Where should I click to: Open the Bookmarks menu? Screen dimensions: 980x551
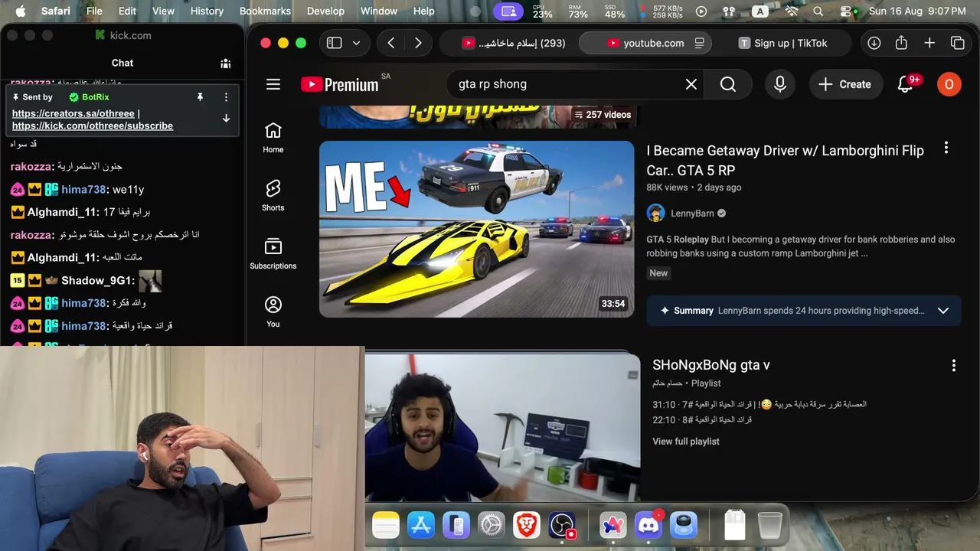pyautogui.click(x=265, y=11)
